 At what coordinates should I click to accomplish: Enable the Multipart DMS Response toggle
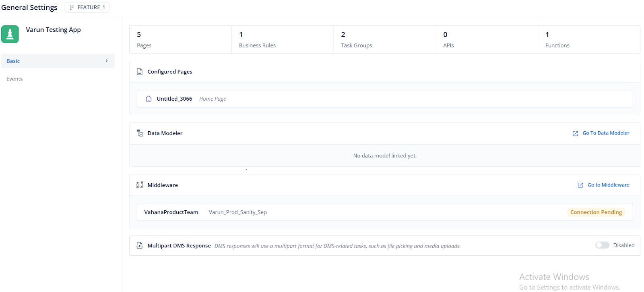click(602, 245)
